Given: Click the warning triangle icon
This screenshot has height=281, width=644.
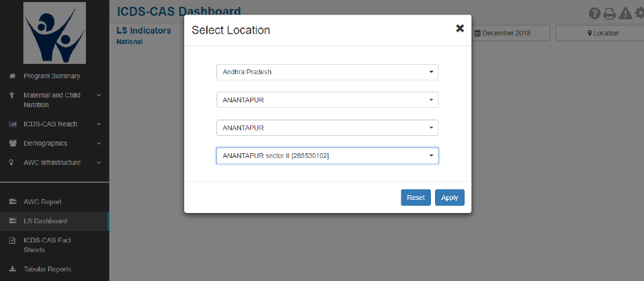Looking at the screenshot, I should [624, 13].
